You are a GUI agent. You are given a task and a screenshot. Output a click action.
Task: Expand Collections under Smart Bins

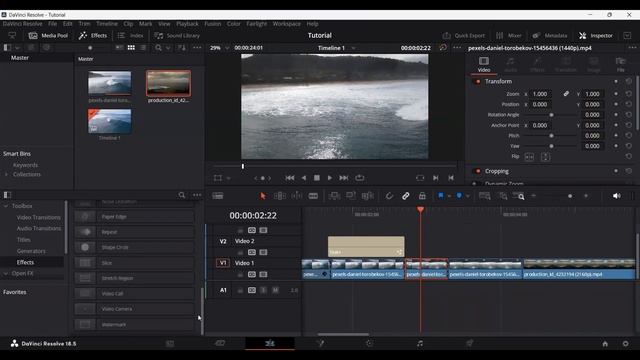point(6,174)
